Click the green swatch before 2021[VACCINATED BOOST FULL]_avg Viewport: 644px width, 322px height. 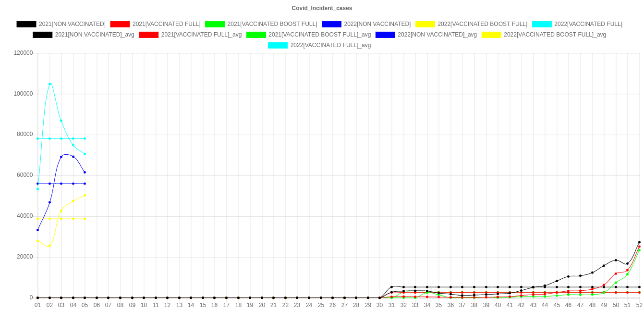click(x=255, y=35)
